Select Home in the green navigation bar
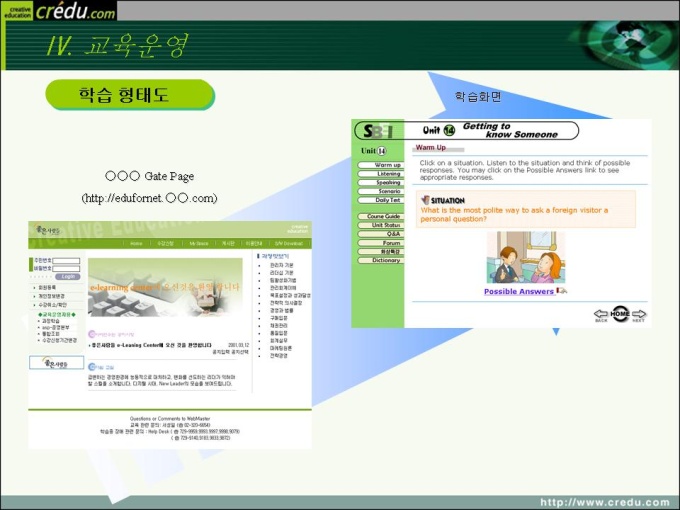This screenshot has width=680, height=510. click(x=136, y=244)
